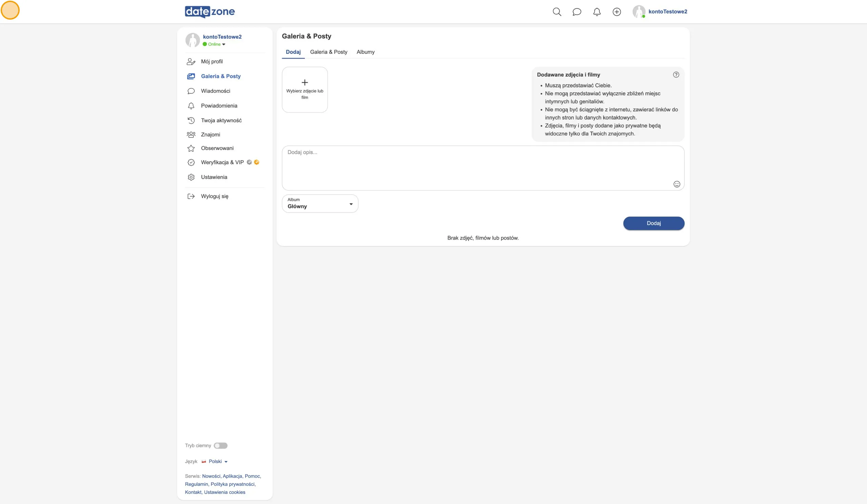
Task: Open emoji picker in description field
Action: (676, 184)
